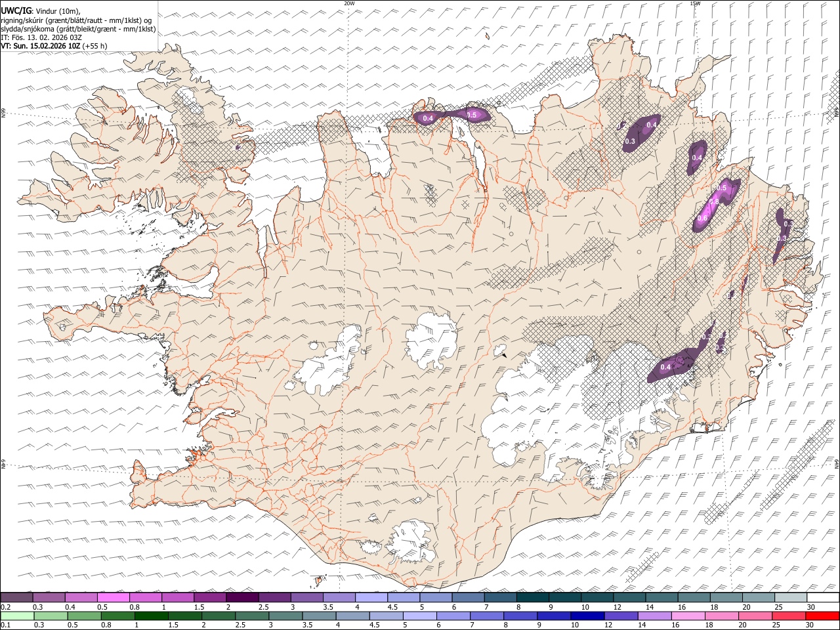Pick the top-row legend swatch starting at 0.8

point(145,597)
